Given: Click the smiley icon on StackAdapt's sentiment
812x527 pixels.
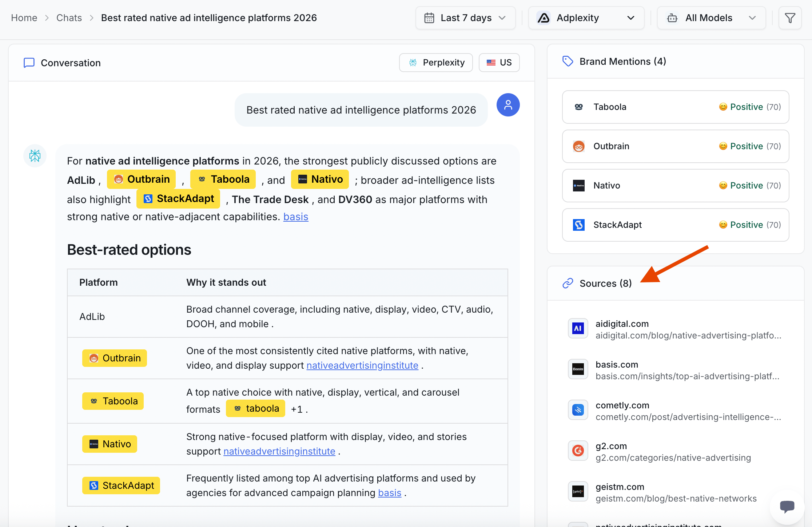Looking at the screenshot, I should tap(723, 225).
